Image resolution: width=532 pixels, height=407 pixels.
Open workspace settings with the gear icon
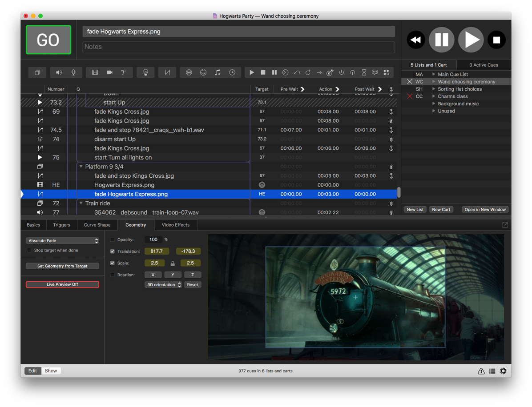pyautogui.click(x=503, y=371)
